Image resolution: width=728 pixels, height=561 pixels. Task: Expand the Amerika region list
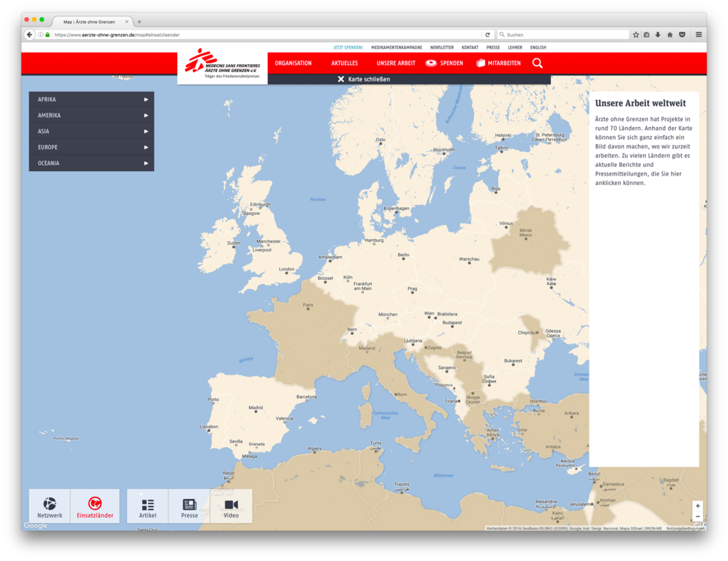tap(91, 116)
